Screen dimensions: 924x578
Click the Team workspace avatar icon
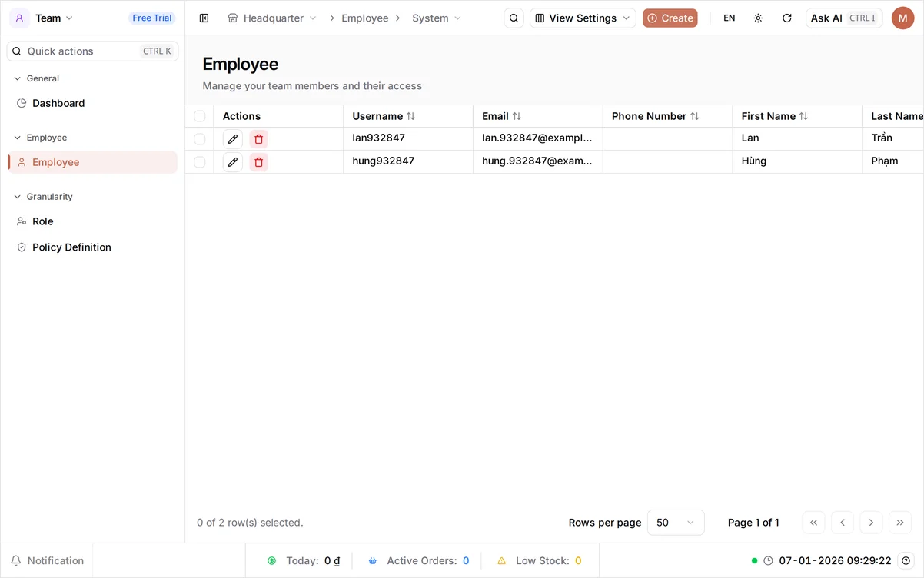[x=19, y=18]
